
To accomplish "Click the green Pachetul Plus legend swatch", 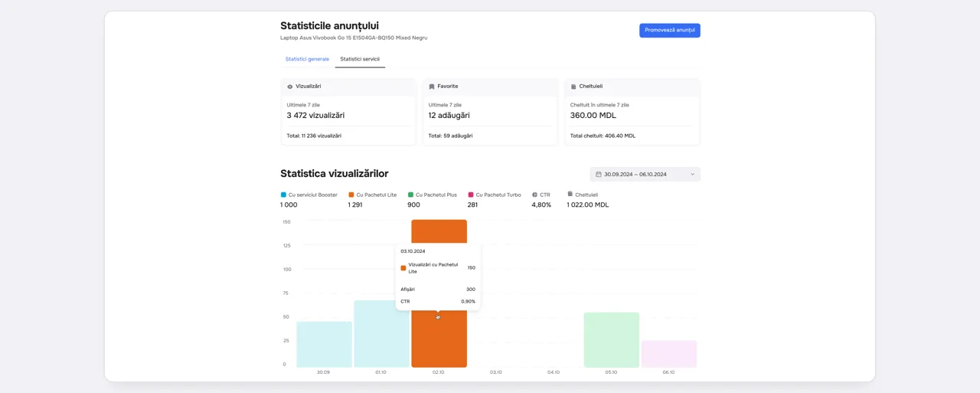I will [x=410, y=195].
